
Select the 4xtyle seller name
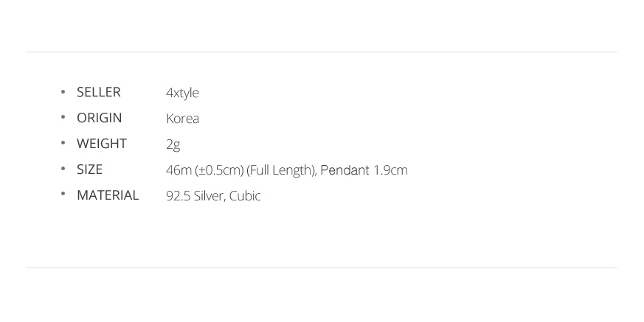pyautogui.click(x=182, y=93)
